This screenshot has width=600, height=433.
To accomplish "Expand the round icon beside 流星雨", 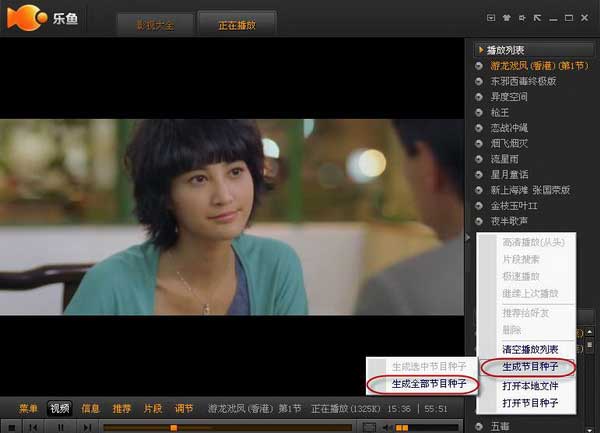I will pos(479,159).
